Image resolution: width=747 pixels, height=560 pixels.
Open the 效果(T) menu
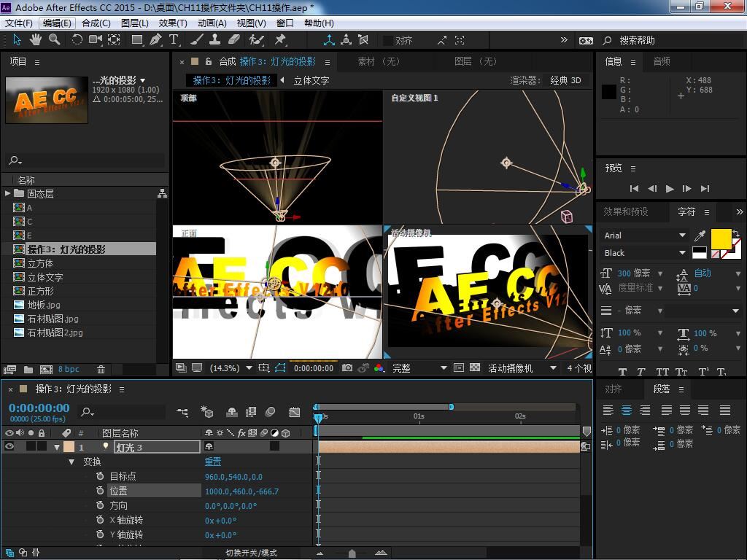(173, 23)
